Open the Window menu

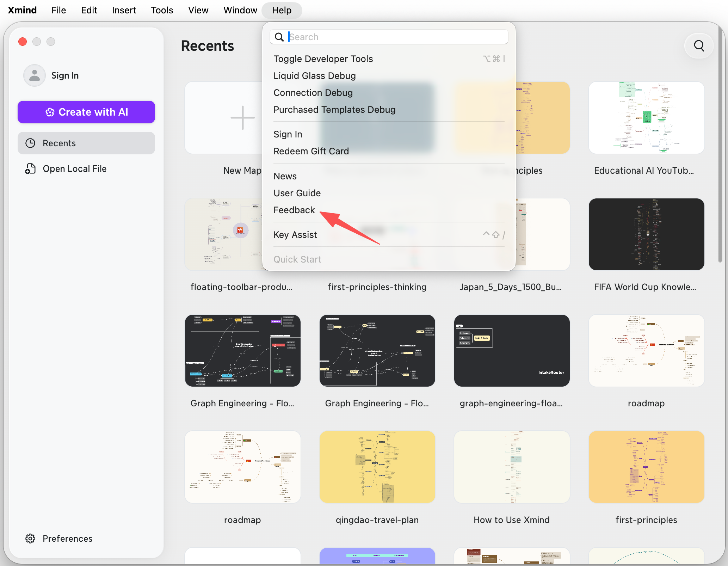(240, 10)
